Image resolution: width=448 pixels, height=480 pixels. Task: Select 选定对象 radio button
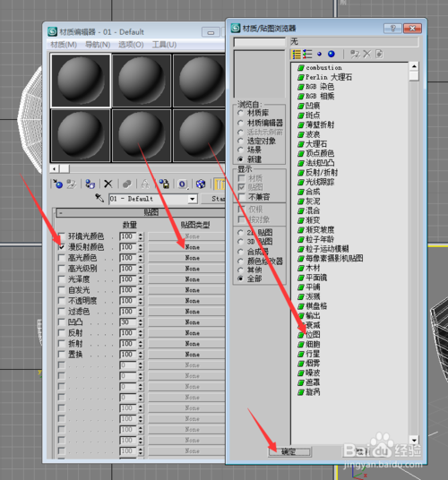pos(241,141)
